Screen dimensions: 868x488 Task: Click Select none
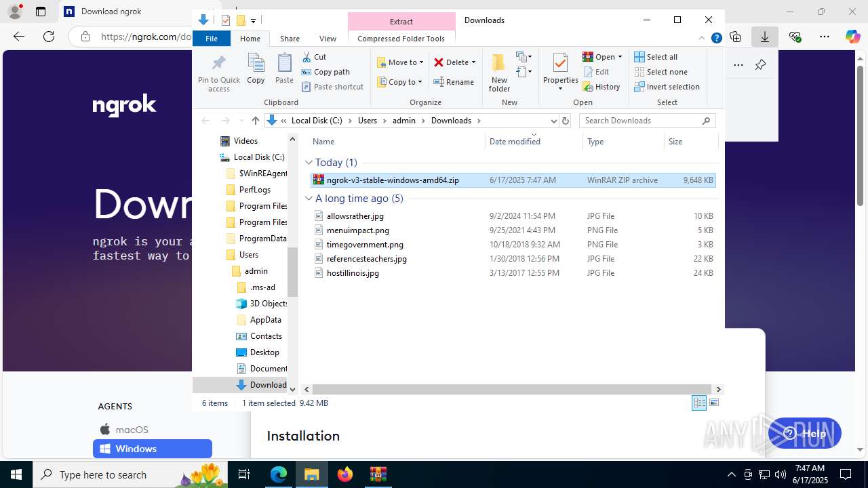[660, 72]
